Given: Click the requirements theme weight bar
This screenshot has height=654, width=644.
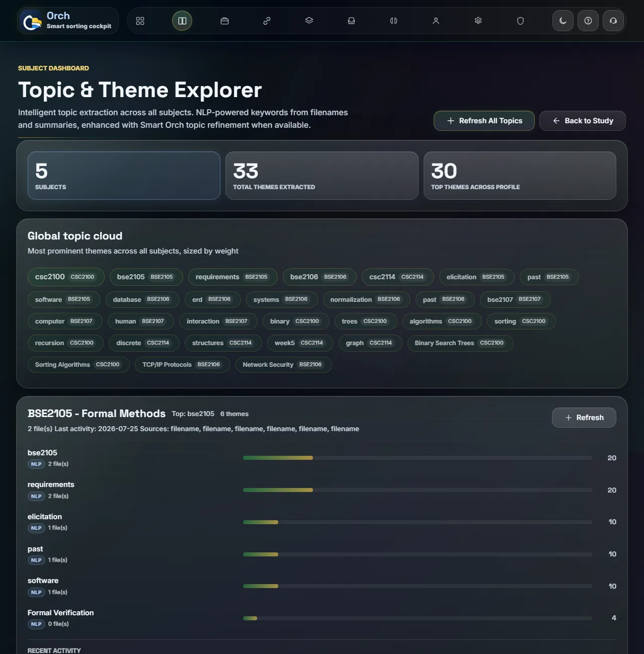Looking at the screenshot, I should (418, 490).
